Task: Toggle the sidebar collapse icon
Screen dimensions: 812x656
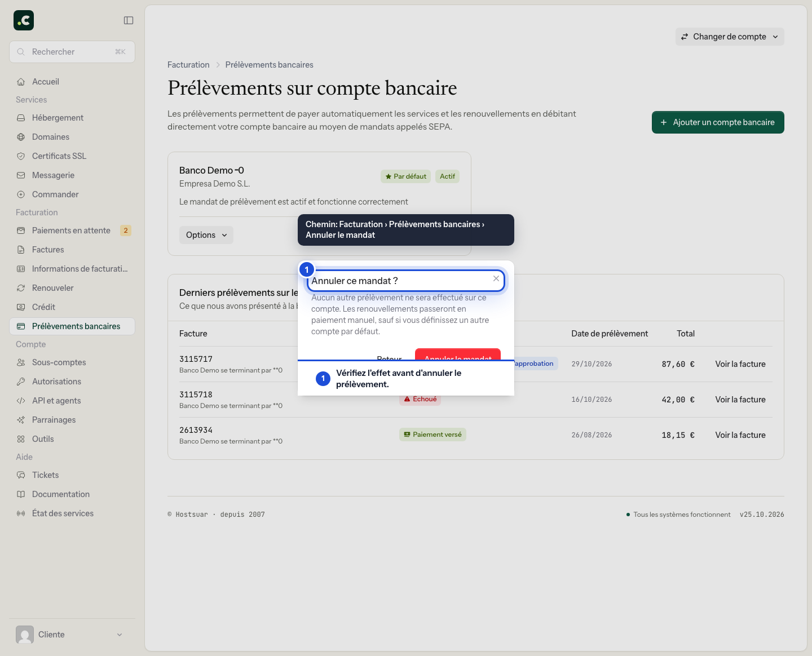Action: click(x=129, y=20)
